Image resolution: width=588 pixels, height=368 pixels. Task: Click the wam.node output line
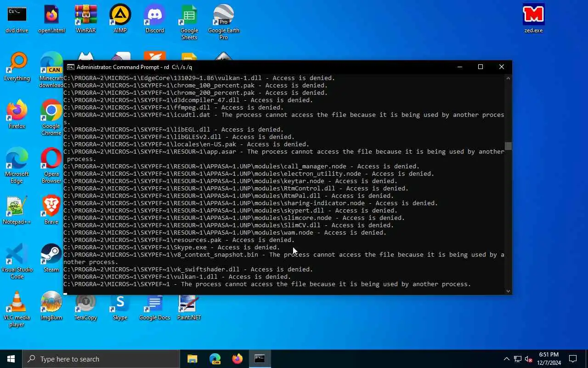click(x=225, y=233)
